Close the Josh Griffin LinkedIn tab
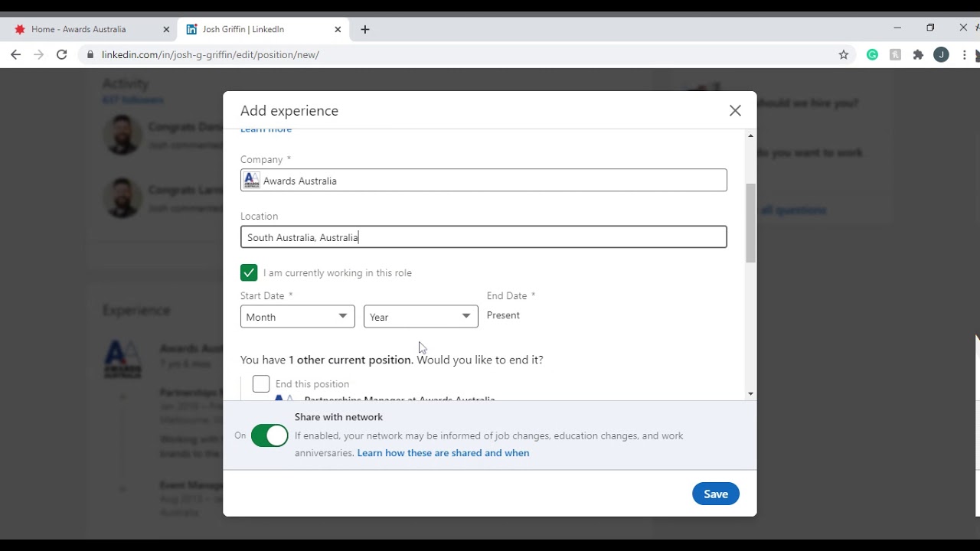Screen dimensions: 980x551 click(338, 29)
